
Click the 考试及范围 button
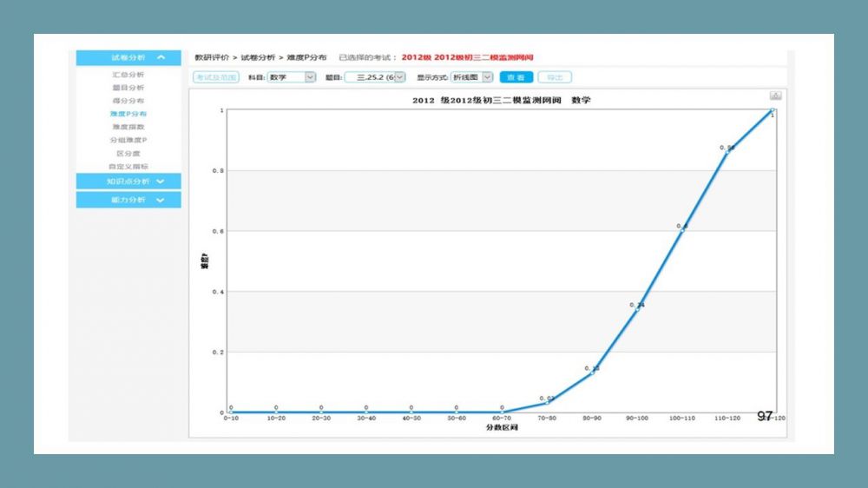[x=215, y=77]
